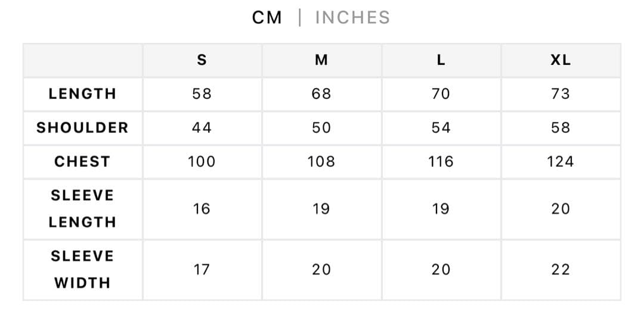Select the length value 73 for XL
This screenshot has height=309, width=644.
click(561, 94)
